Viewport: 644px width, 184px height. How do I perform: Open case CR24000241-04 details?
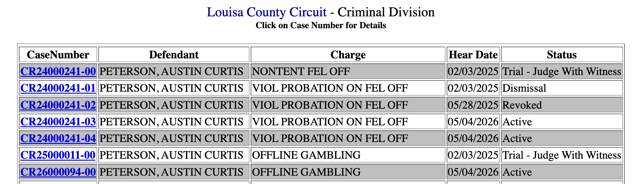pyautogui.click(x=58, y=138)
